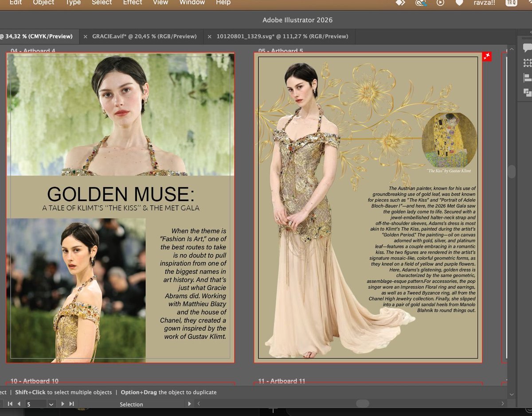Open the Align panel icon
The width and height of the screenshot is (532, 416).
pyautogui.click(x=527, y=78)
